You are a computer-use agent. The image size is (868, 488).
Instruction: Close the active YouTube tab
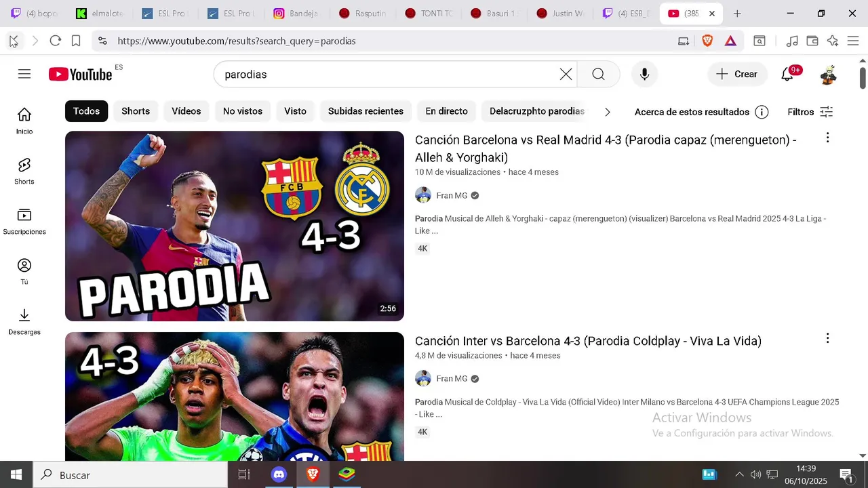(x=712, y=14)
